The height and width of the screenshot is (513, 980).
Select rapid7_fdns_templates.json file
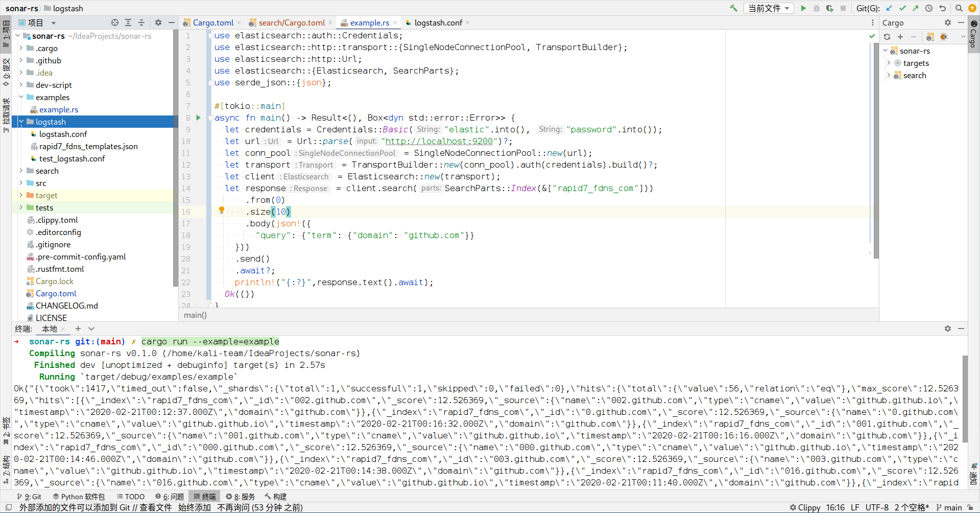[x=88, y=146]
